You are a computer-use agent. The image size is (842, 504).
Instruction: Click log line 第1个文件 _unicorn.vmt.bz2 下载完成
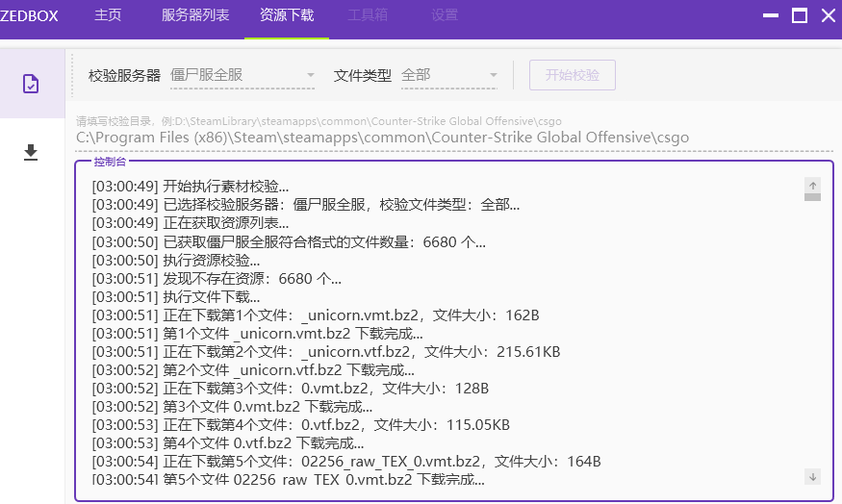click(257, 334)
